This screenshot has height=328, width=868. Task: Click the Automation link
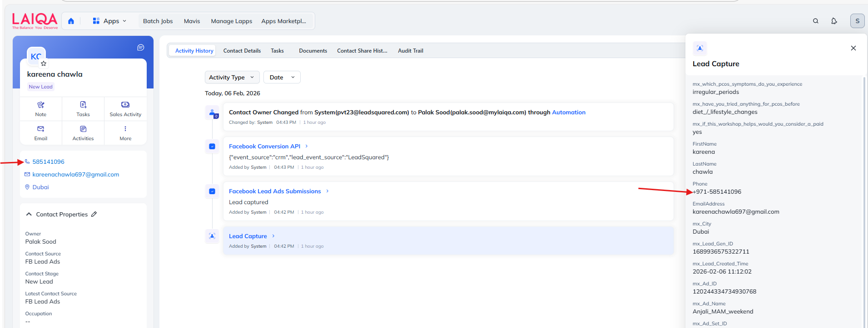point(568,113)
